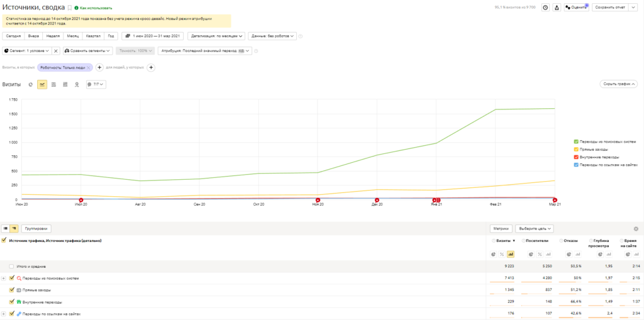Open the export report icon
The width and height of the screenshot is (644, 320).
point(557,8)
